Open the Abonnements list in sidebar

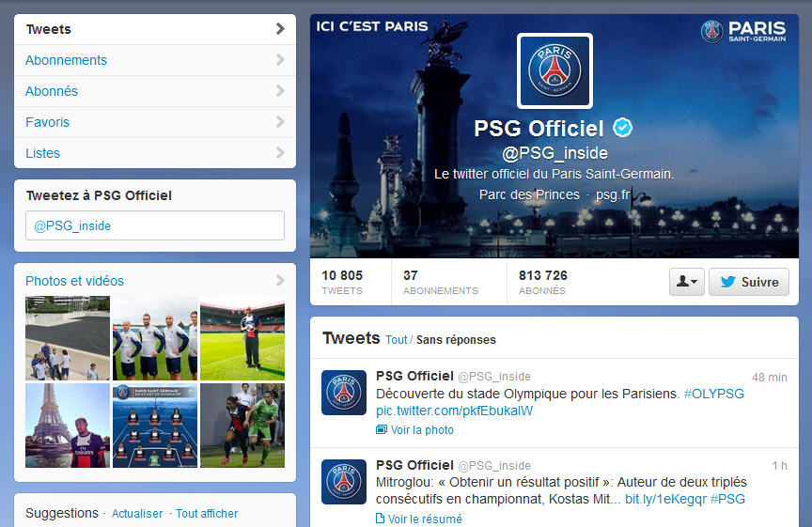(x=155, y=60)
